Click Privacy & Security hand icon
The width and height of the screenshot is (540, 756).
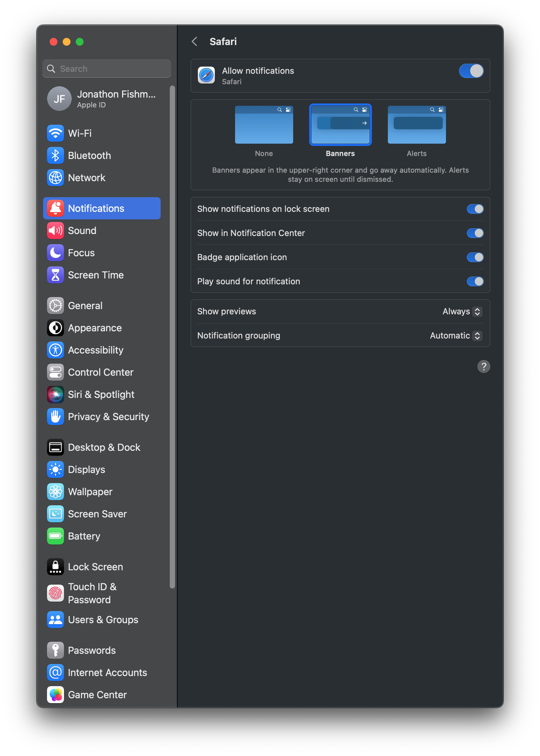click(x=55, y=417)
